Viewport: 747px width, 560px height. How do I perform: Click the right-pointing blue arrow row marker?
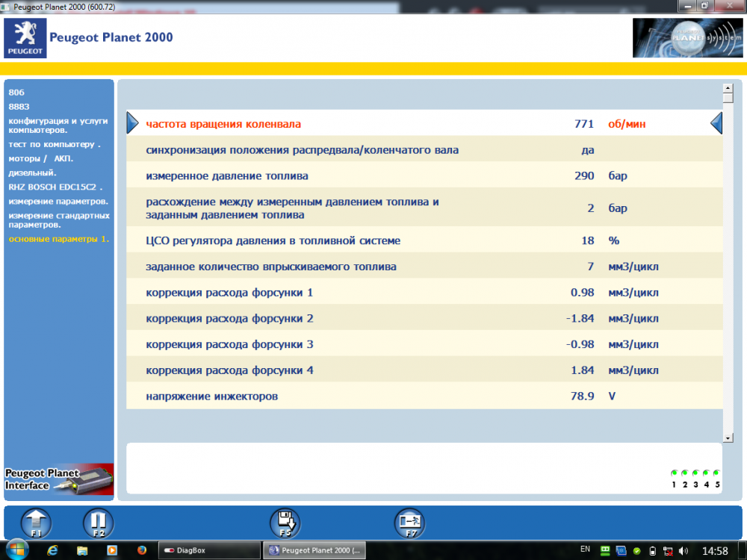point(133,122)
